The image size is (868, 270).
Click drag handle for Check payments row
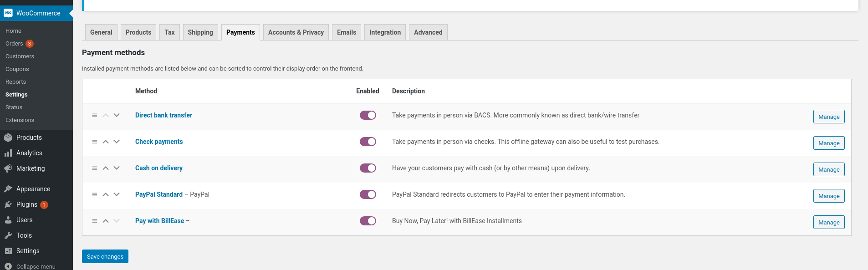tap(95, 142)
